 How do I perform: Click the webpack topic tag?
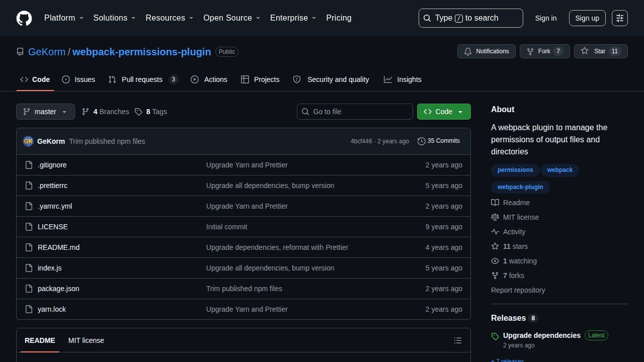click(560, 170)
